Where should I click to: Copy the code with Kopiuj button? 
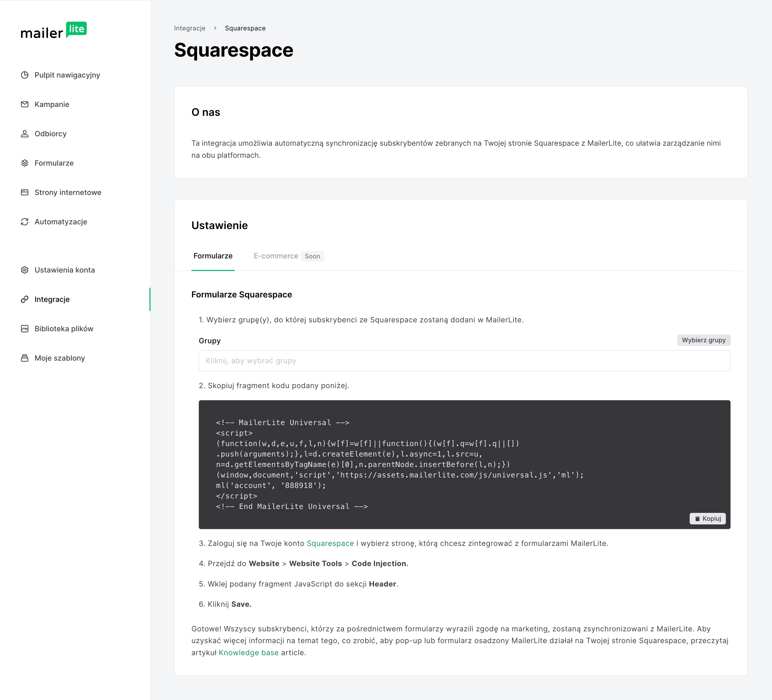coord(707,519)
